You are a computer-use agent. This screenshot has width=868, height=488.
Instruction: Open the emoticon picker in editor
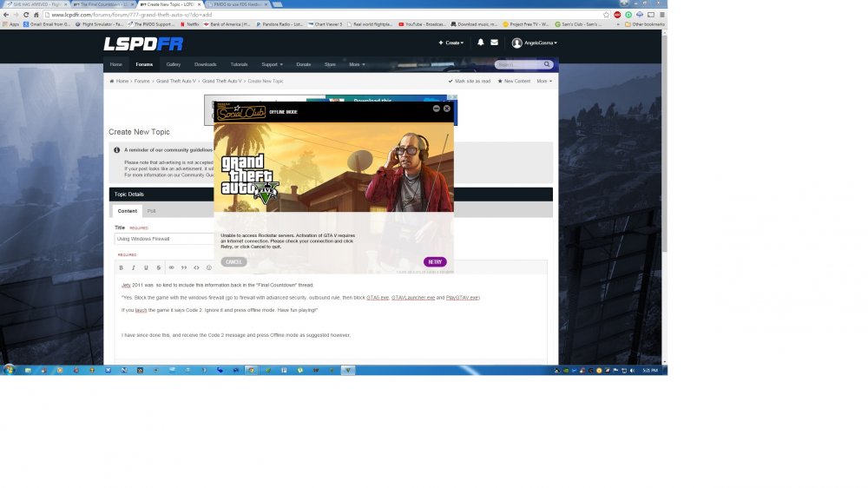tap(208, 267)
